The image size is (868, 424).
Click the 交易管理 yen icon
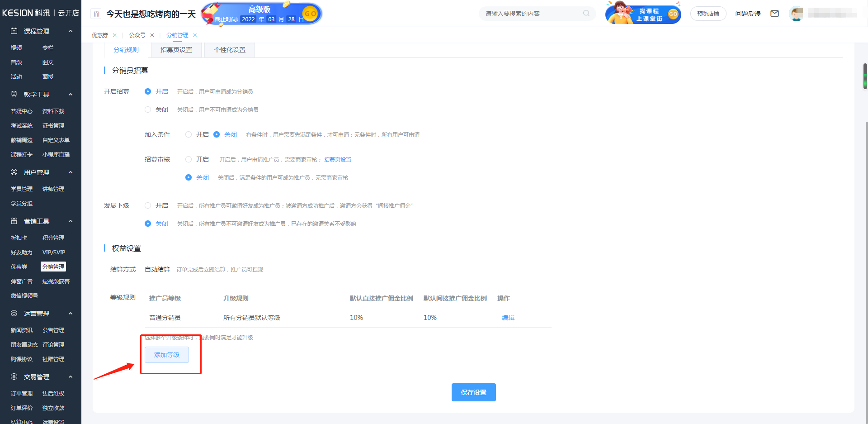click(14, 376)
